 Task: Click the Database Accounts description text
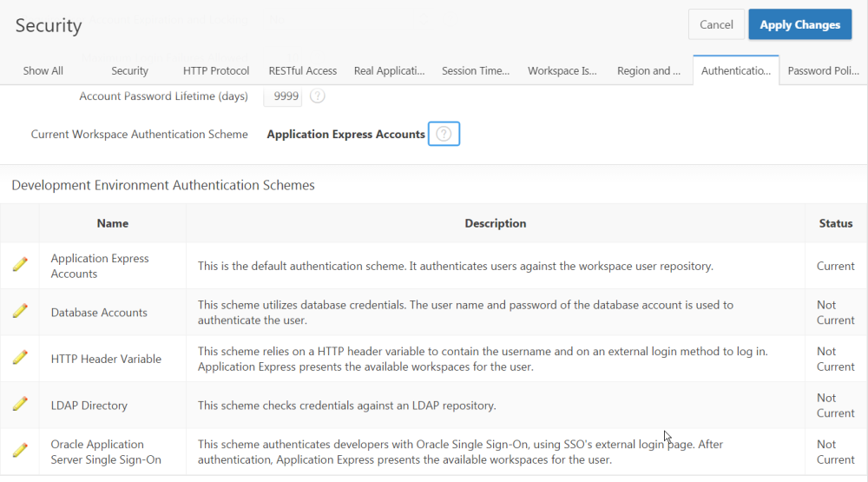465,313
